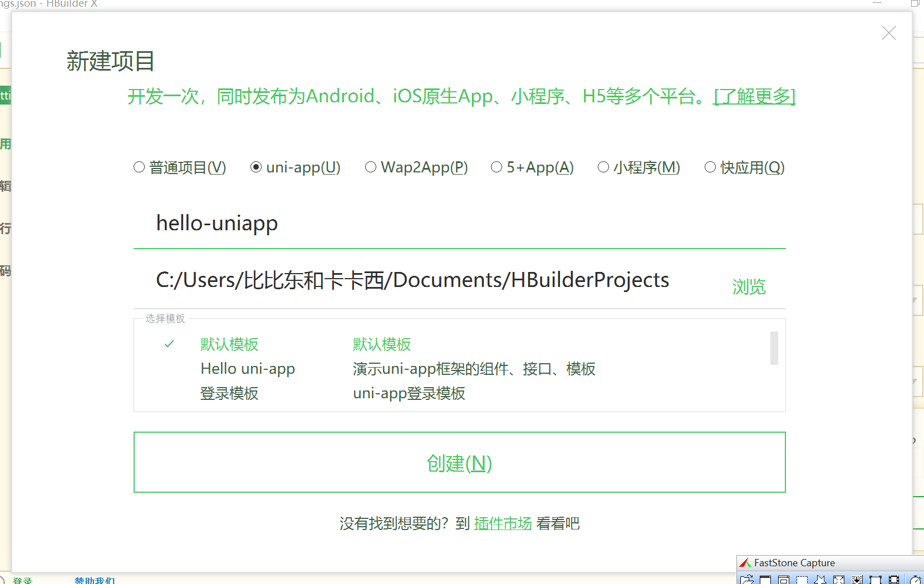
Task: Click the template list scrollbar
Action: (774, 348)
